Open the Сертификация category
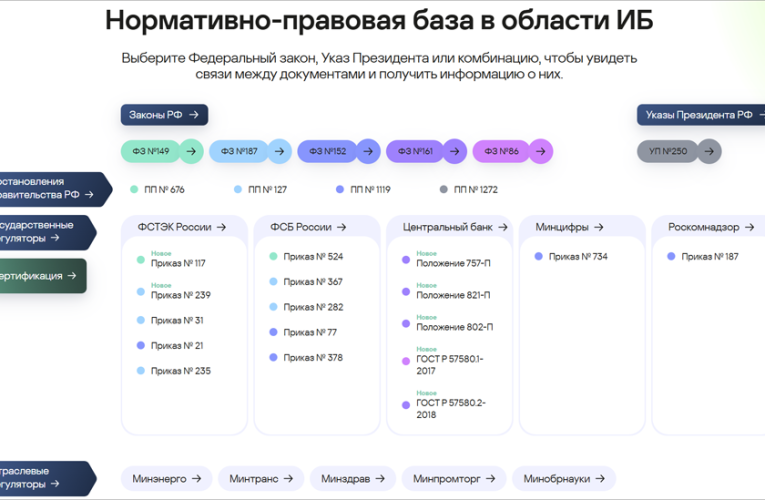The width and height of the screenshot is (765, 500). coord(41,276)
